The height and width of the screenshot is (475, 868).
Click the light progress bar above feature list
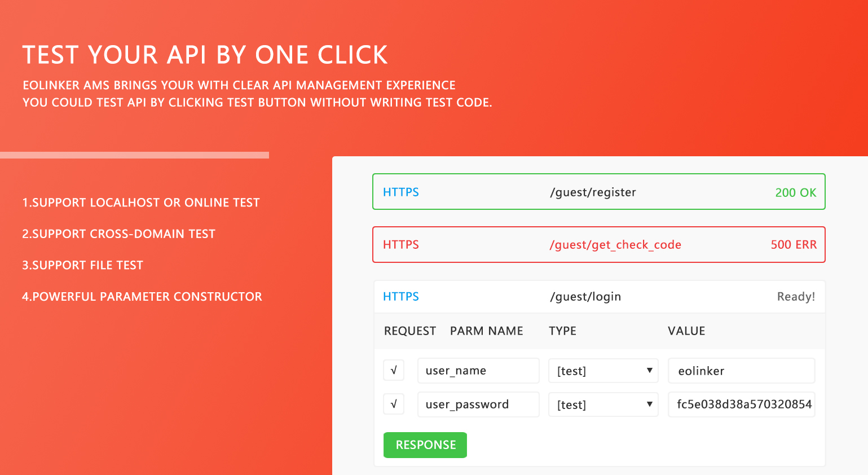coord(134,155)
